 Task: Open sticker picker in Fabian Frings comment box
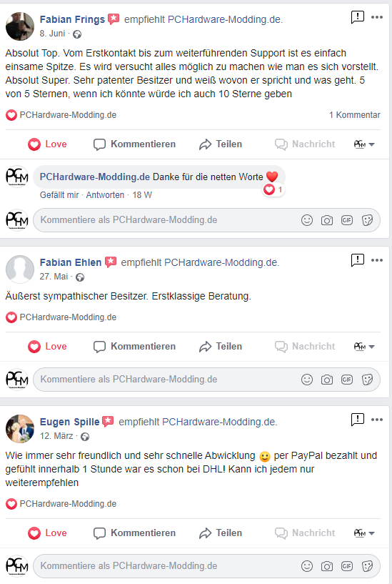367,220
